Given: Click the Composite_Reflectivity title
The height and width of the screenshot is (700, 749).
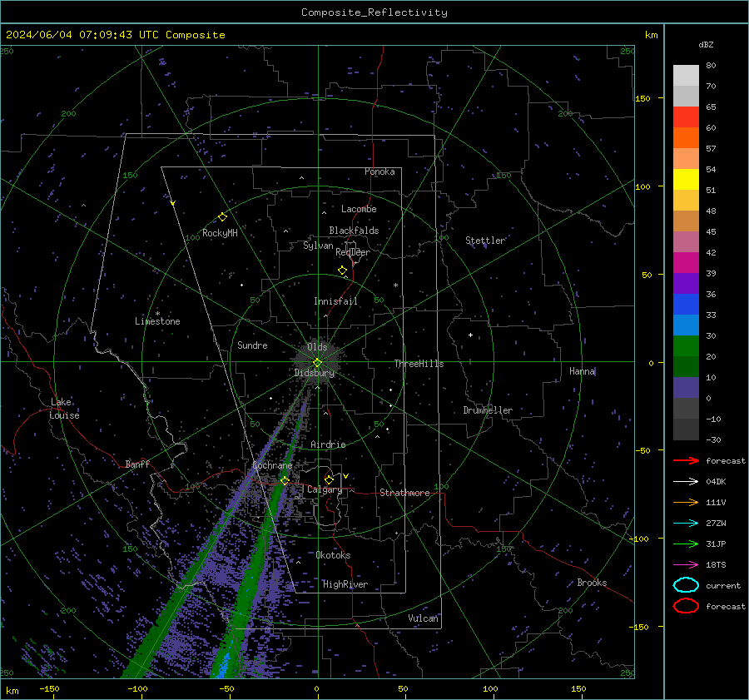Looking at the screenshot, I should coord(374,12).
